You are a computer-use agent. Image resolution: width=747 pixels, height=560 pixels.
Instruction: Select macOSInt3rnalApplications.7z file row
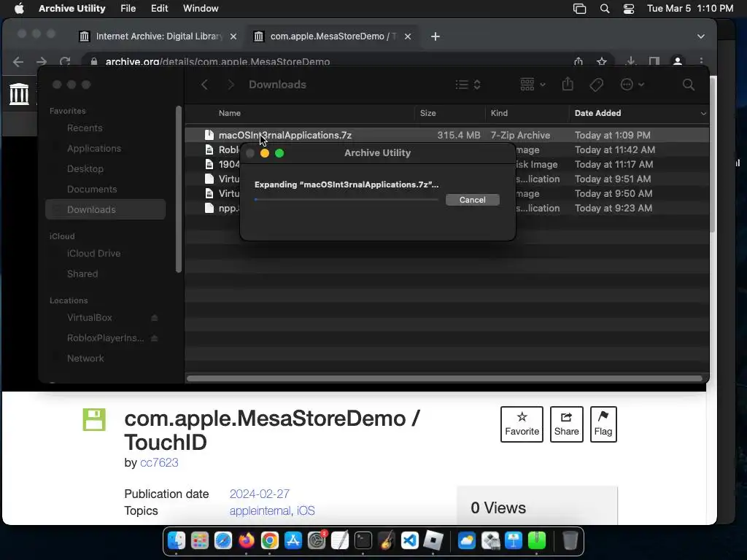pyautogui.click(x=447, y=135)
